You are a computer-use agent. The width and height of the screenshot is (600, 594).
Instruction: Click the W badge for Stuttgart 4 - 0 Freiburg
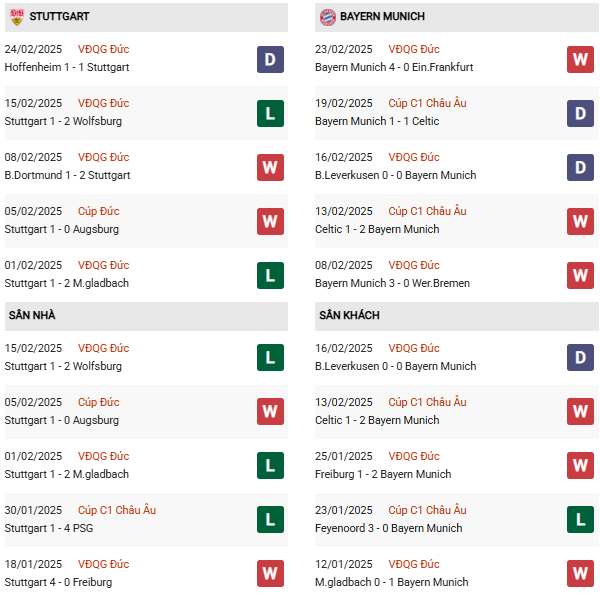[x=270, y=574]
